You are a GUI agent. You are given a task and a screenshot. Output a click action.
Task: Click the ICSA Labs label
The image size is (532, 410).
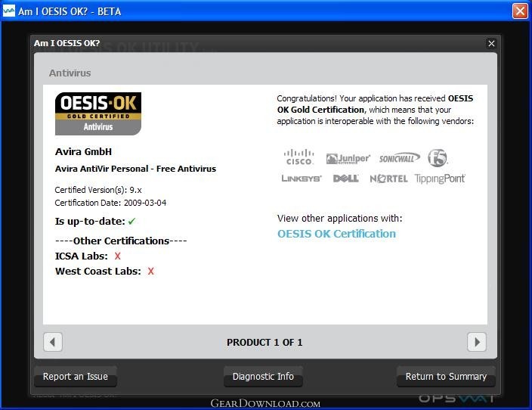click(x=82, y=256)
